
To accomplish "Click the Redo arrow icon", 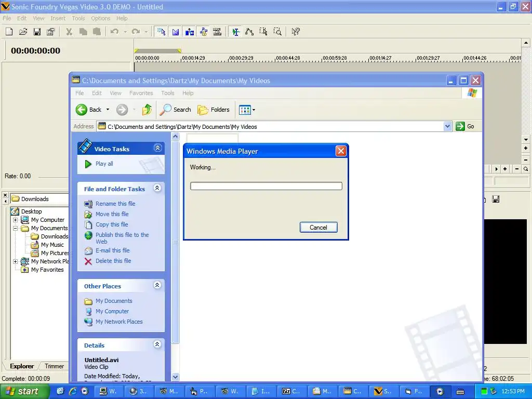I will click(x=136, y=32).
